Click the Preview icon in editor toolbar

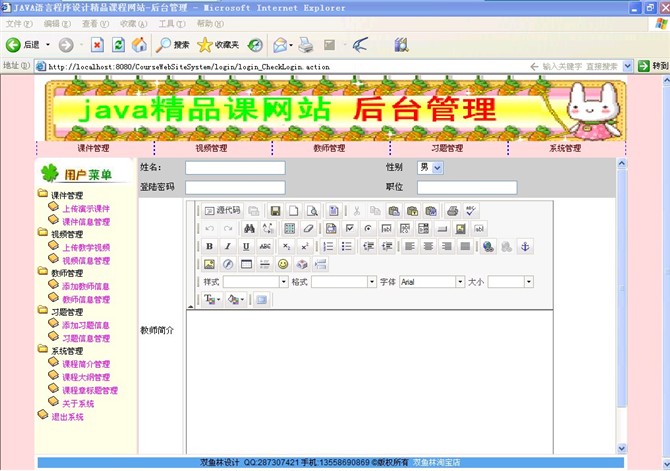[312, 211]
